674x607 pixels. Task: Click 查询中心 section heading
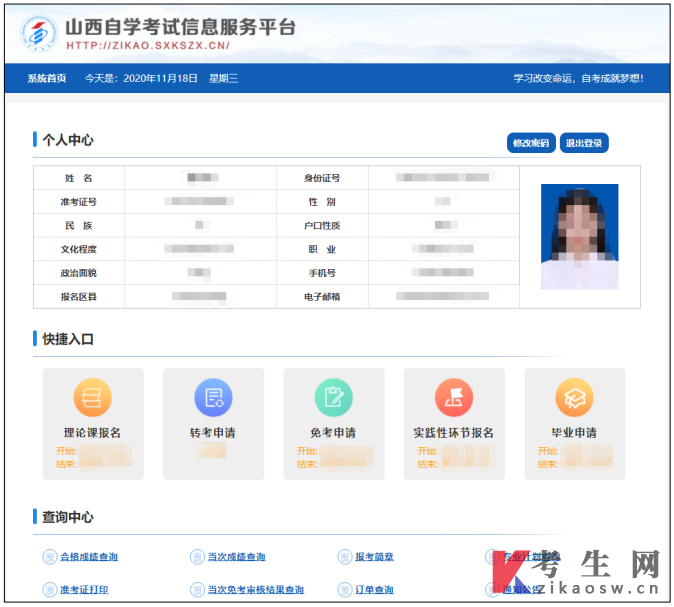click(68, 517)
